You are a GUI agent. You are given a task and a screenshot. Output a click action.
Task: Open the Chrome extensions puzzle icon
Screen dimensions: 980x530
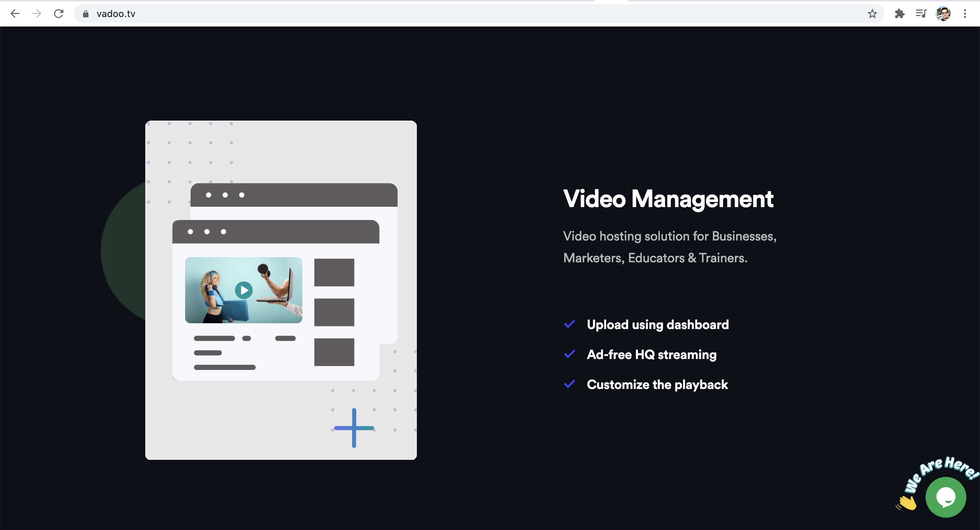tap(900, 13)
